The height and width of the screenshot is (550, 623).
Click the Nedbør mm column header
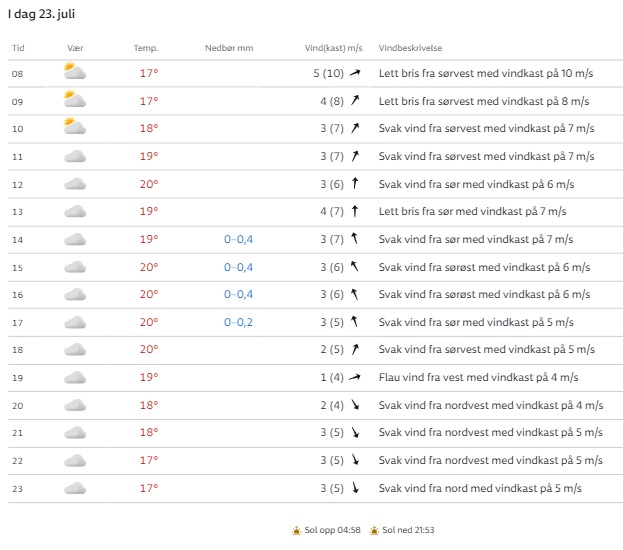click(x=228, y=48)
